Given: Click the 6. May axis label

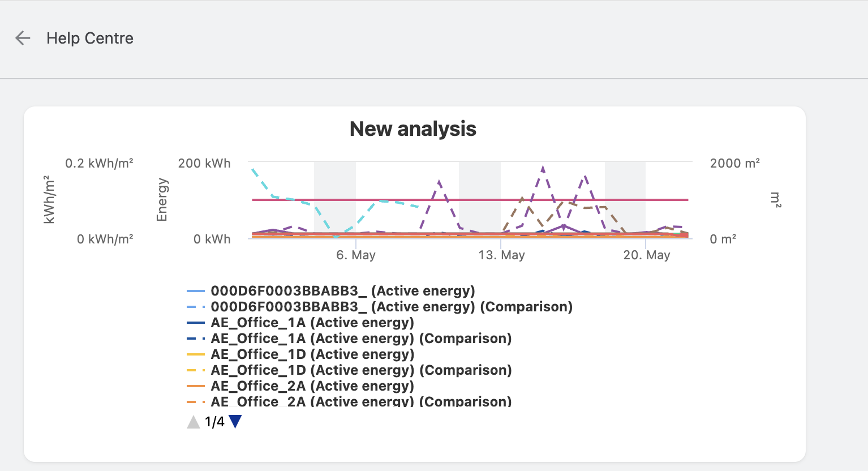Looking at the screenshot, I should (356, 255).
